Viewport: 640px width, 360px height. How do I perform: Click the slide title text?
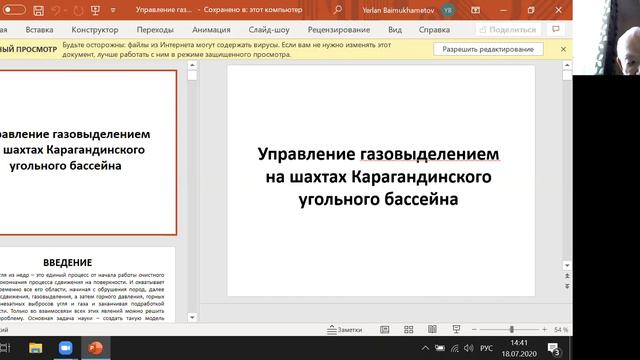378,177
